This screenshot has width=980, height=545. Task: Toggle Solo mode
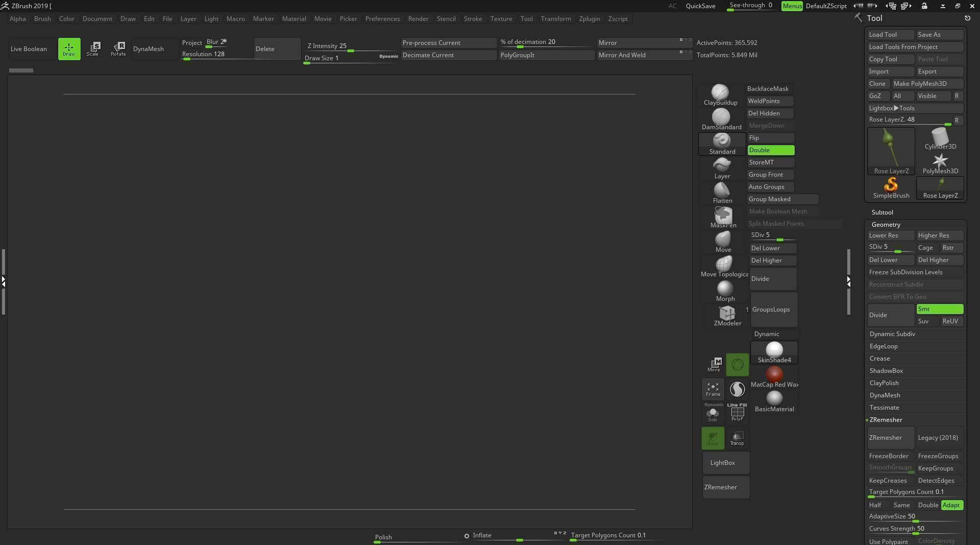tap(713, 413)
